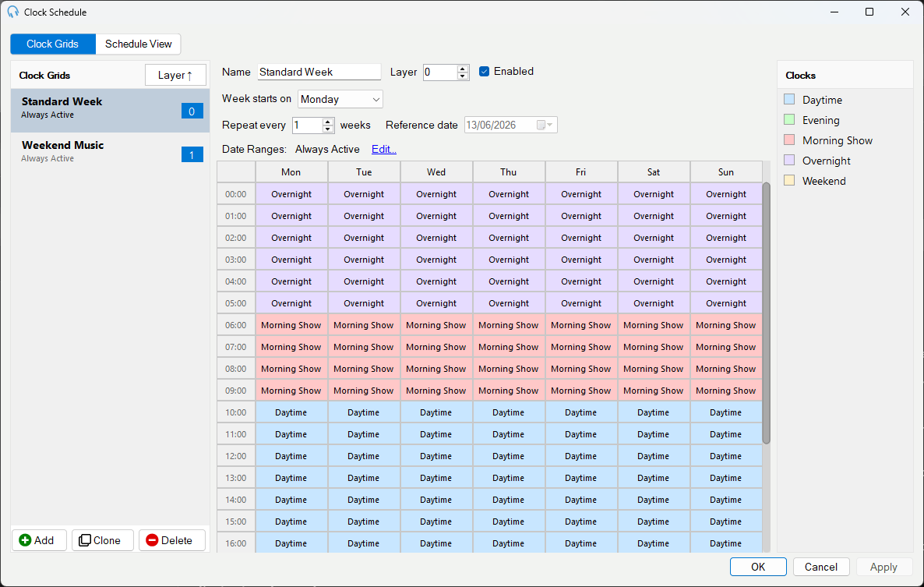This screenshot has height=587, width=924.
Task: Click the green plus Add button
Action: (x=39, y=540)
